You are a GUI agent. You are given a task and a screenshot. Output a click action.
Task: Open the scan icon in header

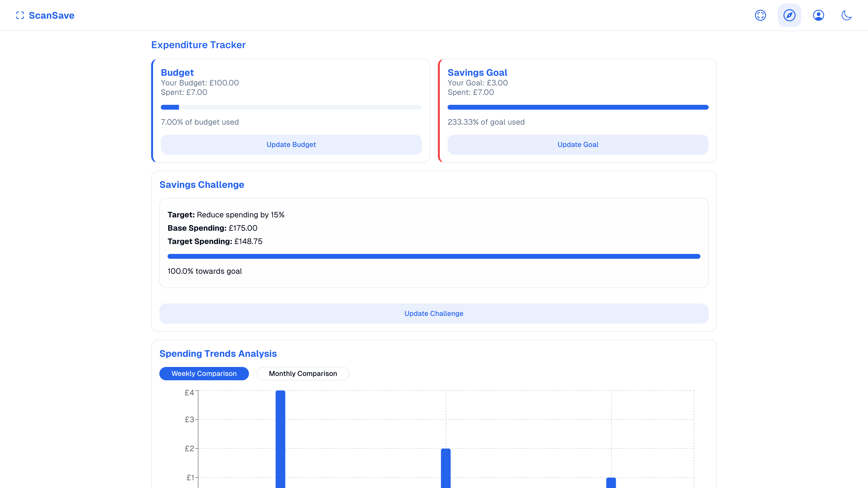point(760,15)
